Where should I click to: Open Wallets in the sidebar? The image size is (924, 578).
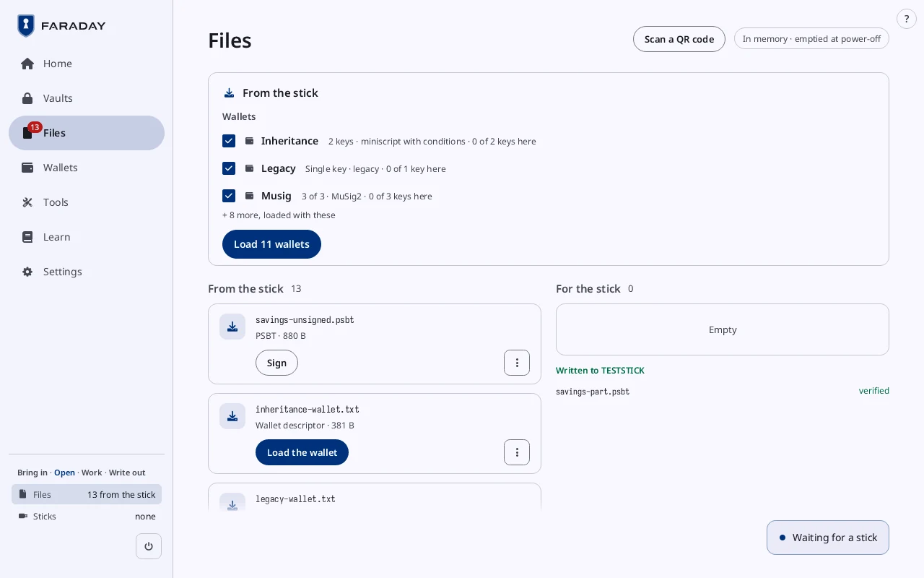(87, 168)
